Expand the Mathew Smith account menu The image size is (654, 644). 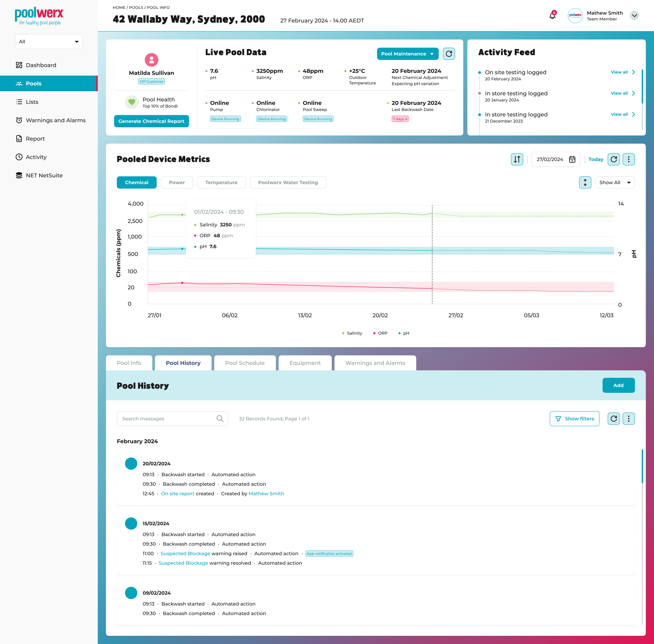point(634,15)
